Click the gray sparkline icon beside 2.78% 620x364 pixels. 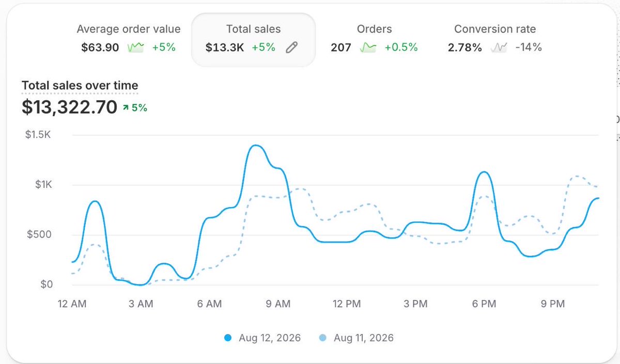click(x=499, y=48)
